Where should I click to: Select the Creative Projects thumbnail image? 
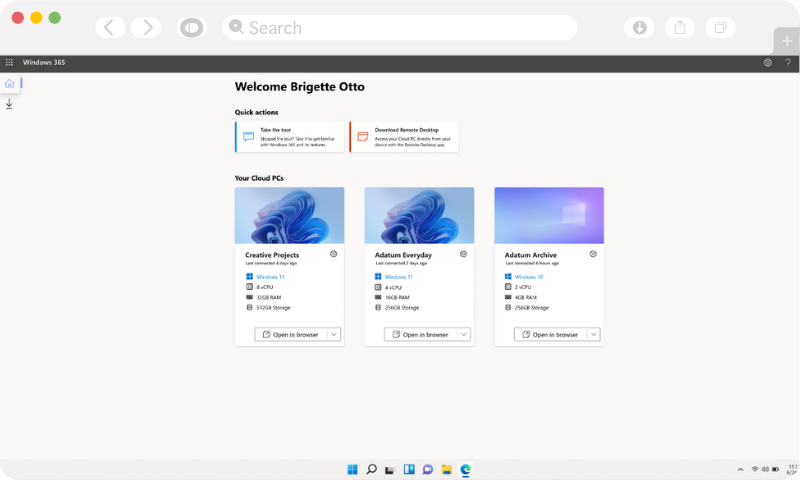click(x=289, y=215)
